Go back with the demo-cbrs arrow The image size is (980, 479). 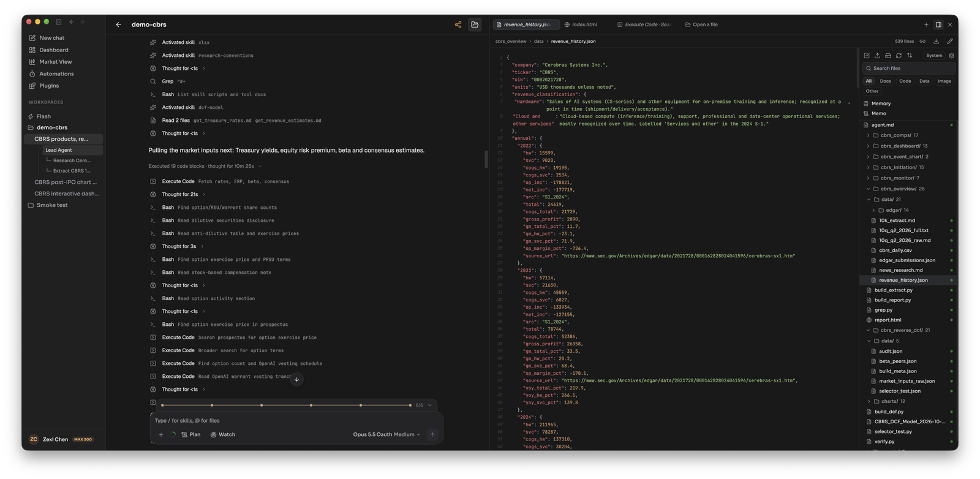[118, 25]
